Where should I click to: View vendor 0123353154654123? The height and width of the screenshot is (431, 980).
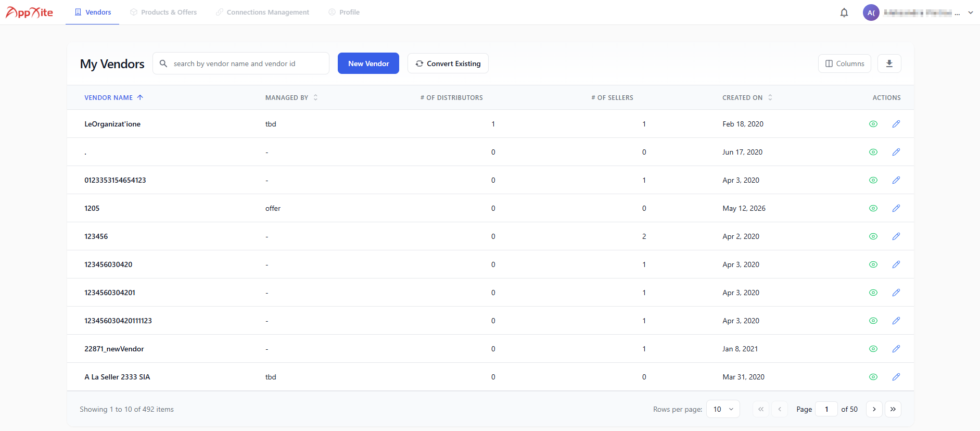pos(873,180)
